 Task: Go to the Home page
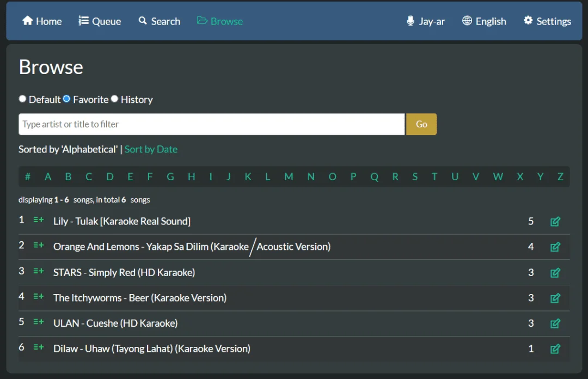click(42, 21)
